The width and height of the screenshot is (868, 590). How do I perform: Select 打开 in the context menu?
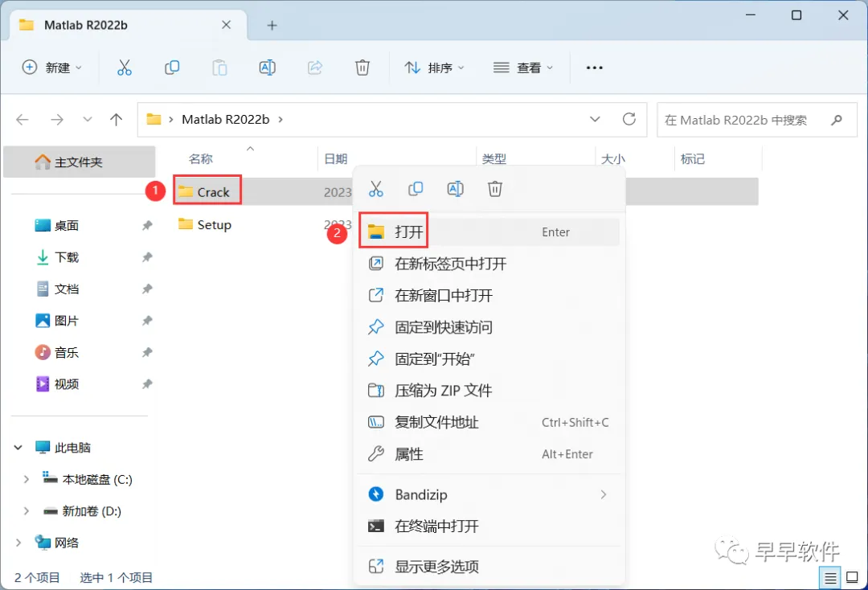(x=489, y=232)
